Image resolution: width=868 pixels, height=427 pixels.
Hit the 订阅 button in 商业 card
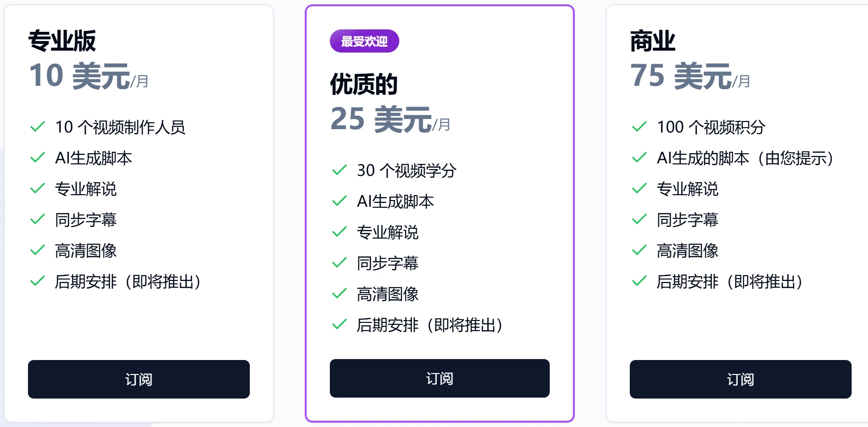click(740, 379)
